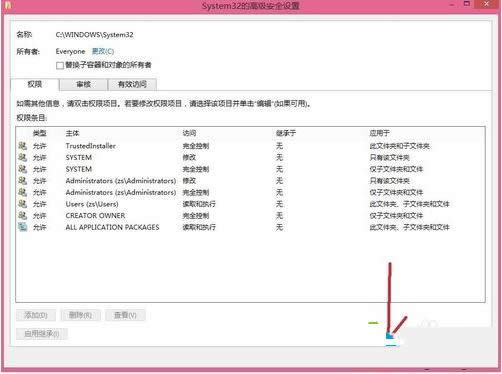Click the icon of the Administrators 完全控制 entry
Image resolution: width=502 pixels, height=374 pixels.
coord(22,192)
